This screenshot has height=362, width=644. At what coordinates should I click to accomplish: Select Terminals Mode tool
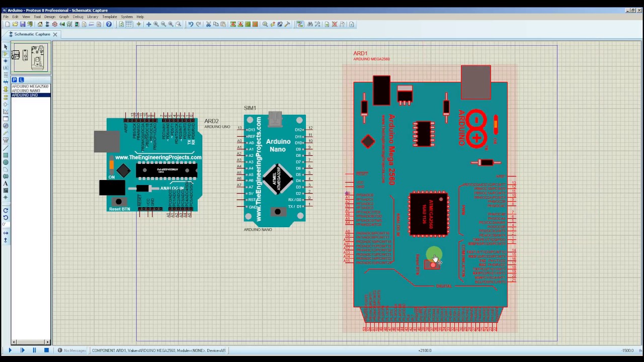[6, 97]
